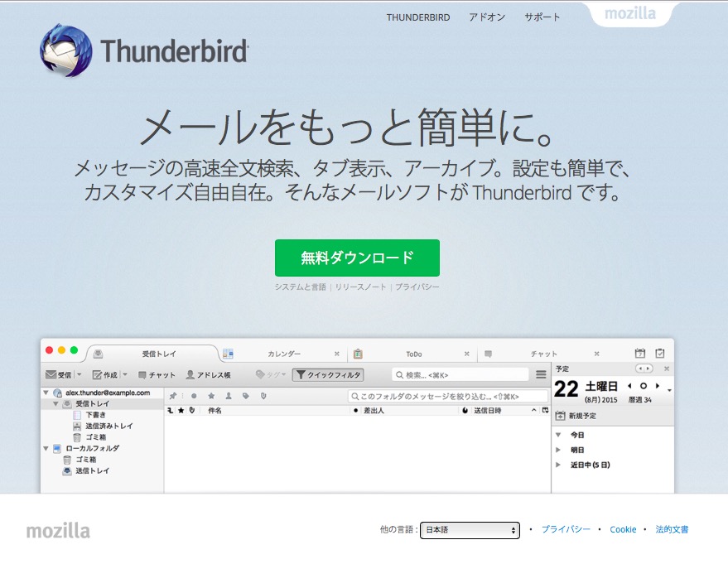Open アドオン in the top navigation
Screen dimensions: 728x564
click(487, 17)
